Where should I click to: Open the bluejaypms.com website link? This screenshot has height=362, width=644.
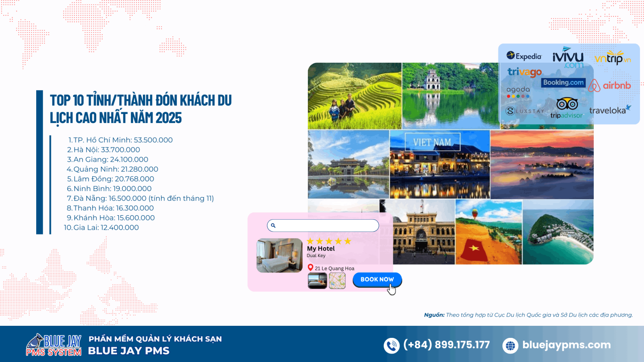coord(565,345)
